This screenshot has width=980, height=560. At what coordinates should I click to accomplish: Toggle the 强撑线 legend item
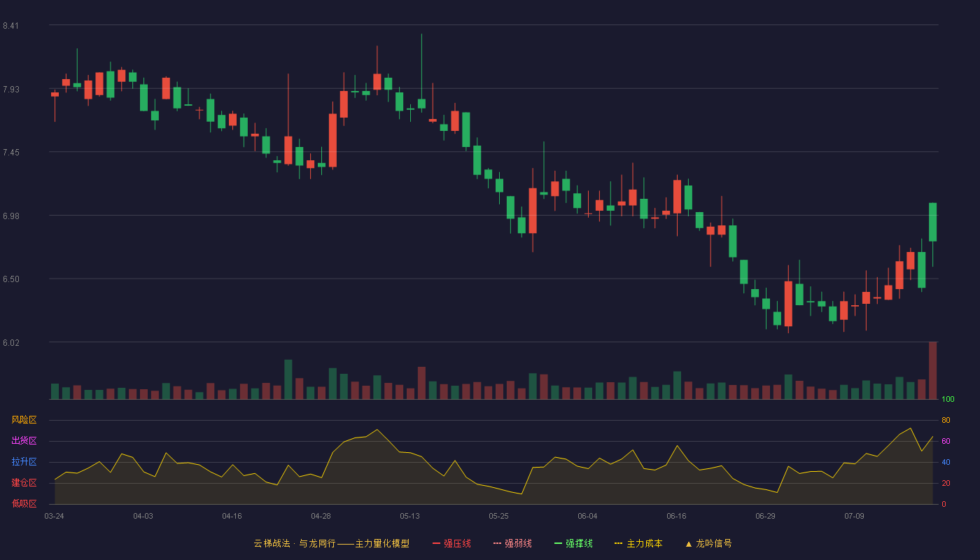[x=573, y=543]
